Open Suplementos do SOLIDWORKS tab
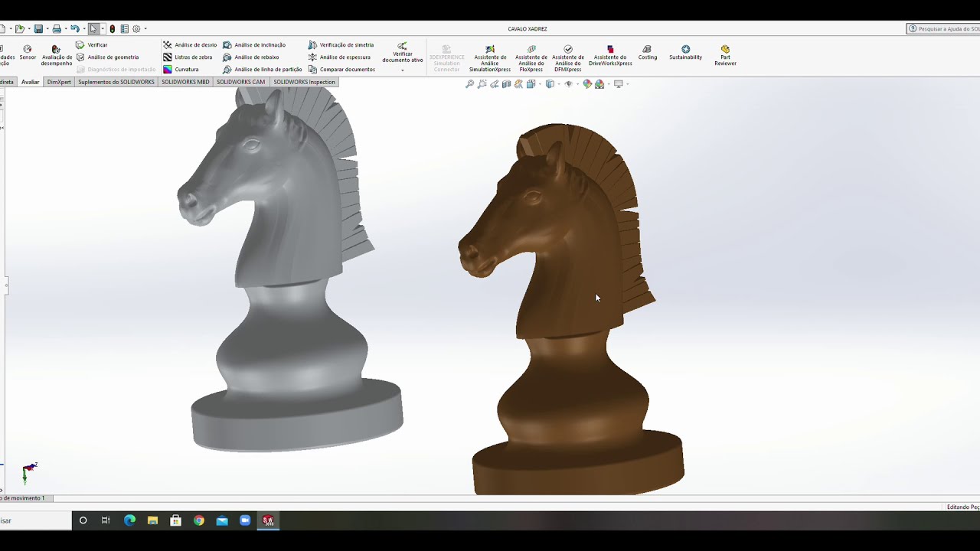 pos(116,82)
